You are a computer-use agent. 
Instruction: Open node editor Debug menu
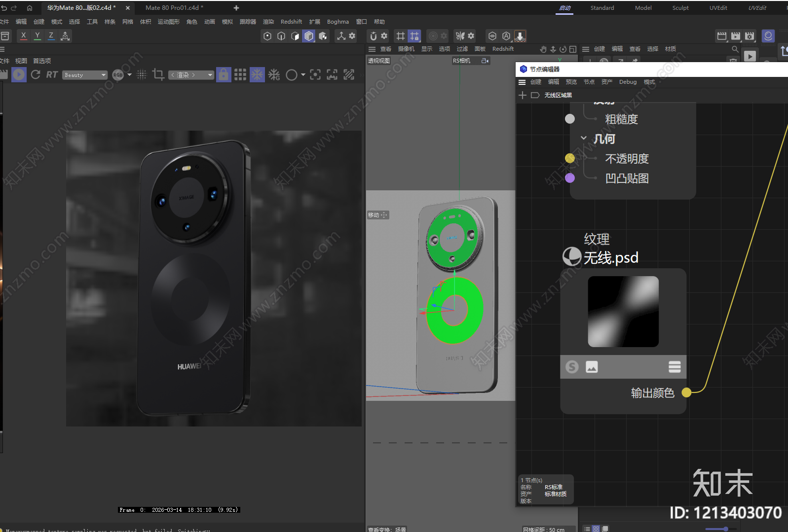click(x=628, y=82)
